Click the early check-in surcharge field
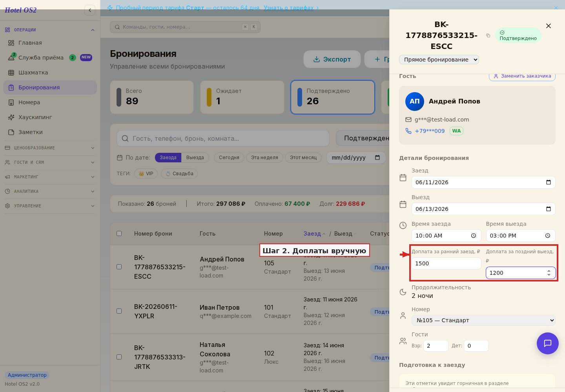Screen dimensions: 565x392 click(446, 263)
